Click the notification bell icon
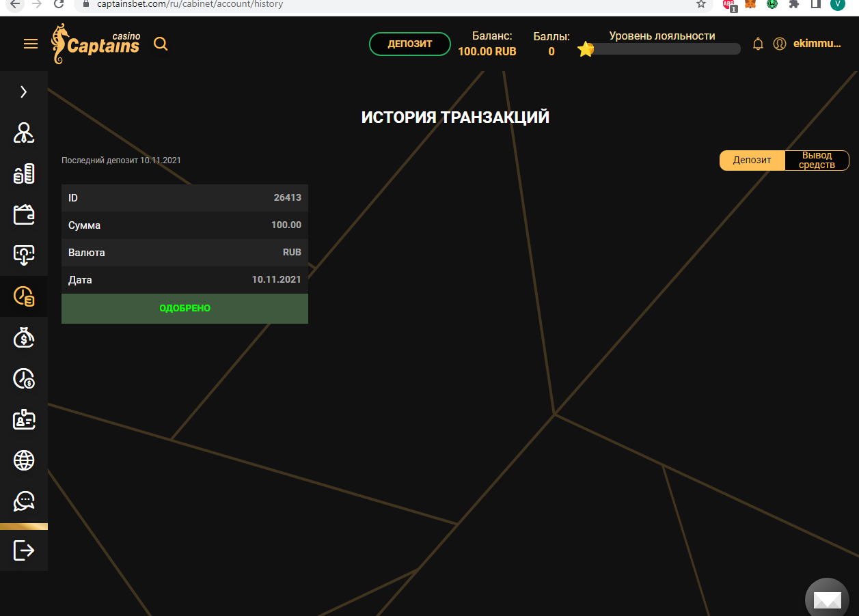The width and height of the screenshot is (859, 616). (x=758, y=44)
